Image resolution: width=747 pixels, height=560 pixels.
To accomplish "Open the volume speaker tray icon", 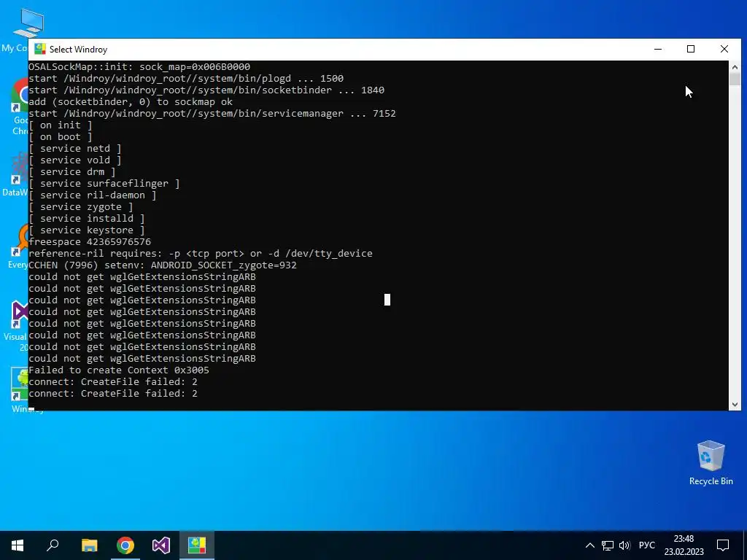I will tap(624, 545).
